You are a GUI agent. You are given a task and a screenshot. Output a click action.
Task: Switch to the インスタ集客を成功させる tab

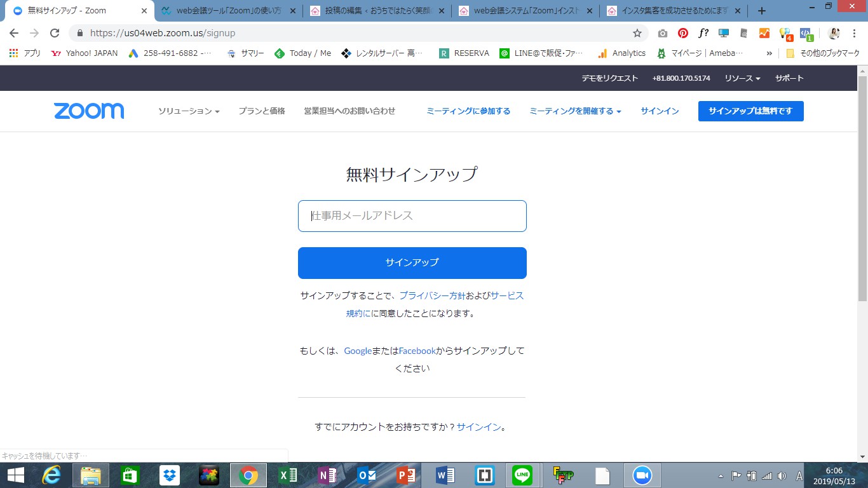[x=675, y=11]
